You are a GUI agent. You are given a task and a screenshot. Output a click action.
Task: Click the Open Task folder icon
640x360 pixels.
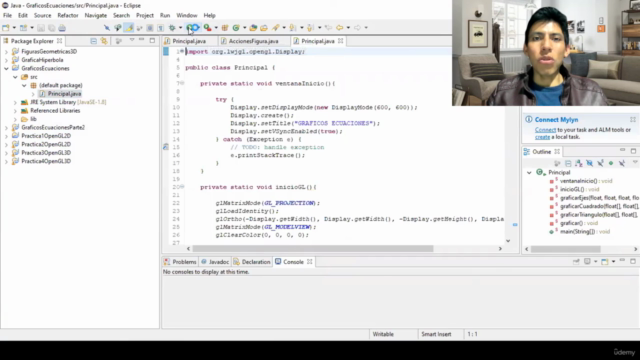point(264,28)
